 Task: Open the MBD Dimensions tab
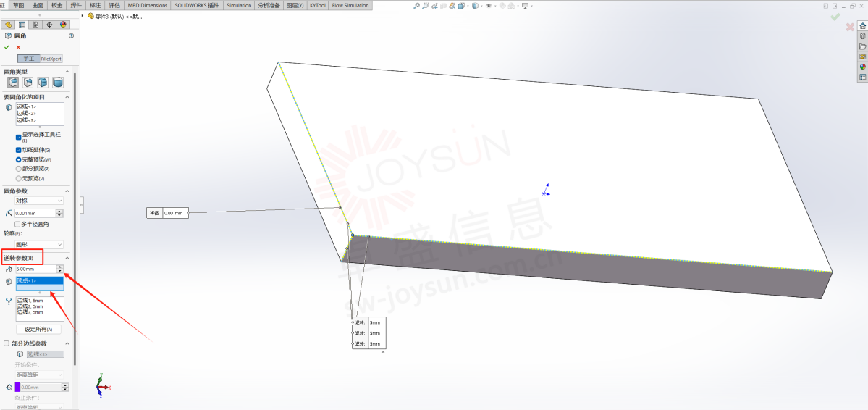click(147, 6)
